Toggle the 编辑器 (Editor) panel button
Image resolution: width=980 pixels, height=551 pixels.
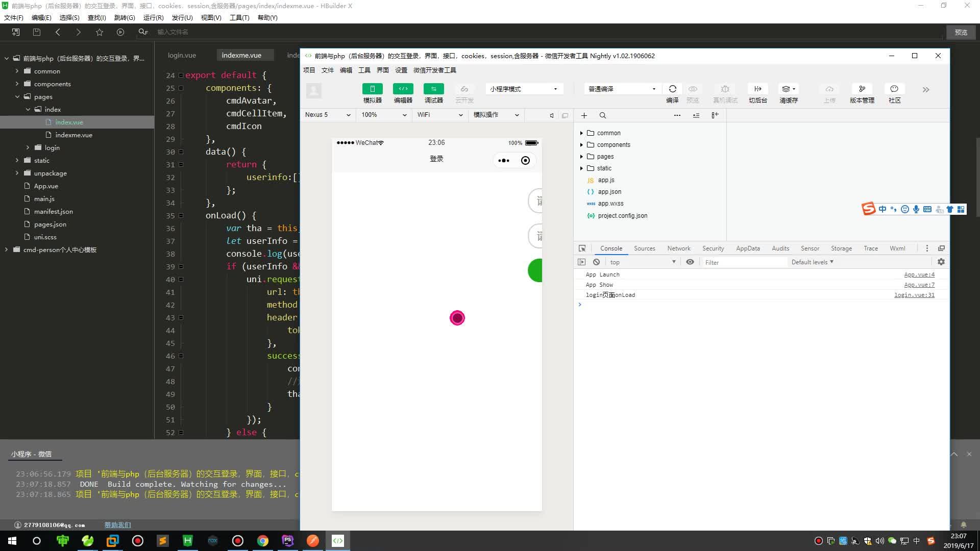tap(403, 89)
